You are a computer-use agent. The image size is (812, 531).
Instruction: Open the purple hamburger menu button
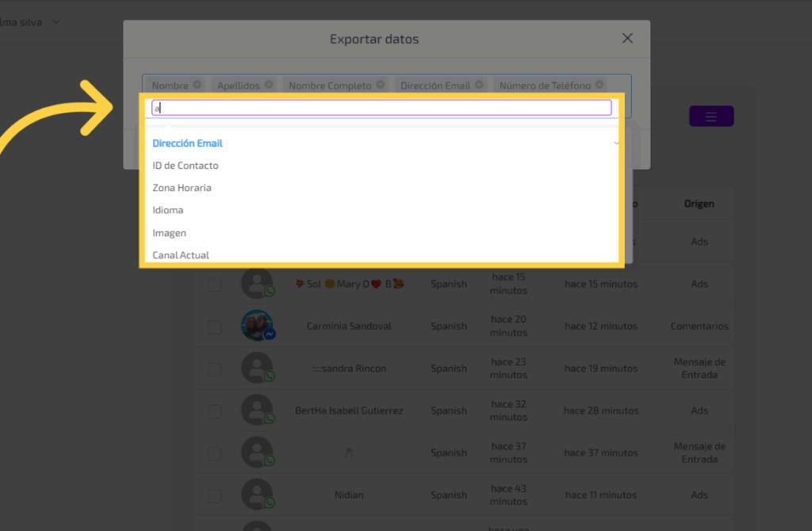tap(710, 117)
